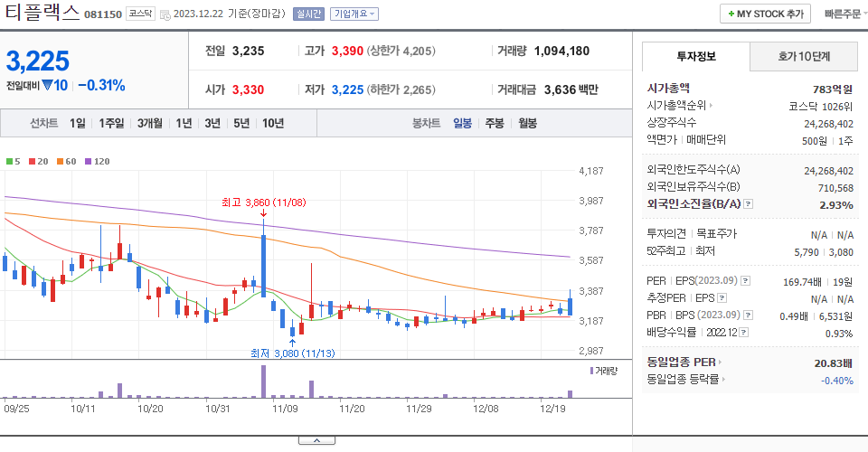Click 상장주식수 value 24,268,402
This screenshot has width=868, height=452.
(829, 124)
